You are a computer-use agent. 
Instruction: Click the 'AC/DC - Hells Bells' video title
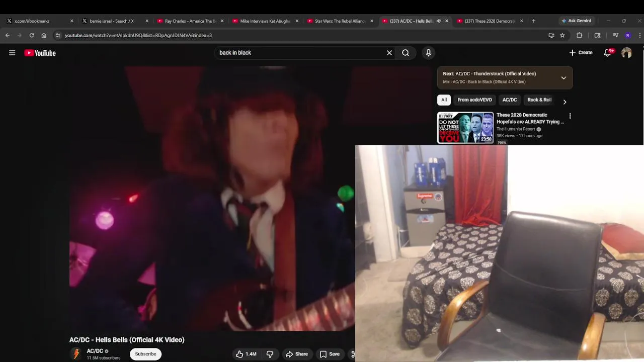point(127,340)
